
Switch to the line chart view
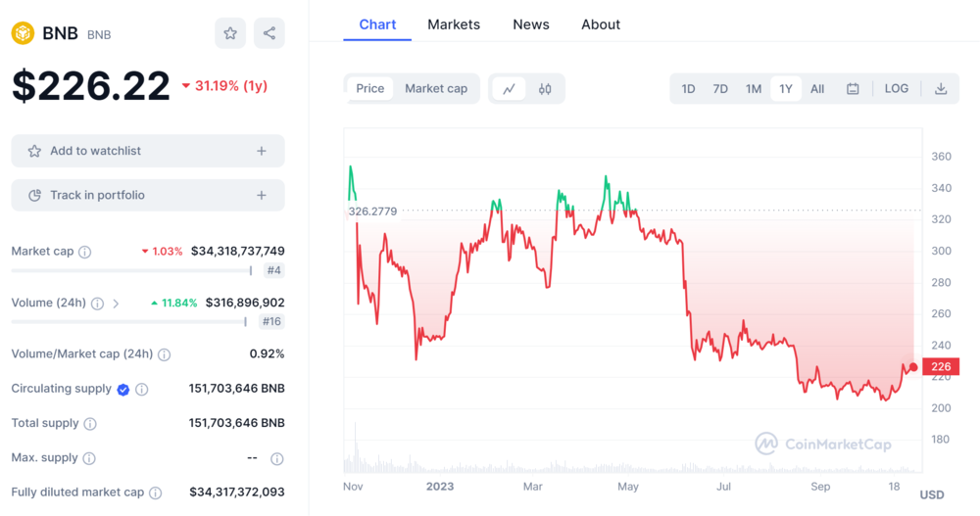[x=509, y=89]
